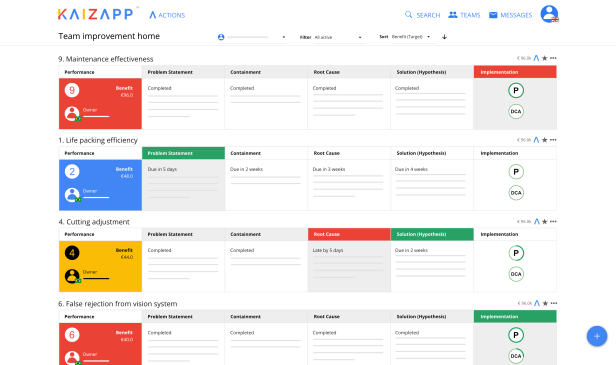Click the DCA circle in Cutting adjustment
The width and height of the screenshot is (616, 365).
[x=516, y=274]
